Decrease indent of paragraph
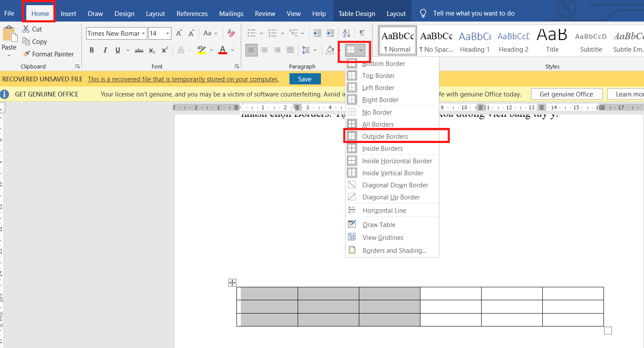The image size is (644, 348). click(x=317, y=33)
